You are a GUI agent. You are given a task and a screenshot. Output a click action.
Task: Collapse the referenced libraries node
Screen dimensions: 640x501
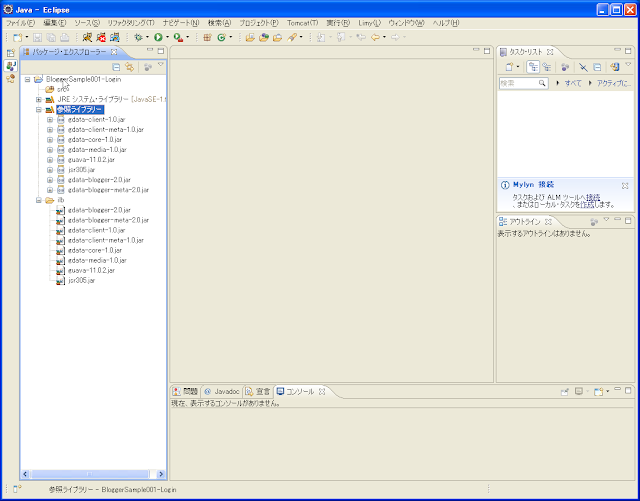point(38,109)
